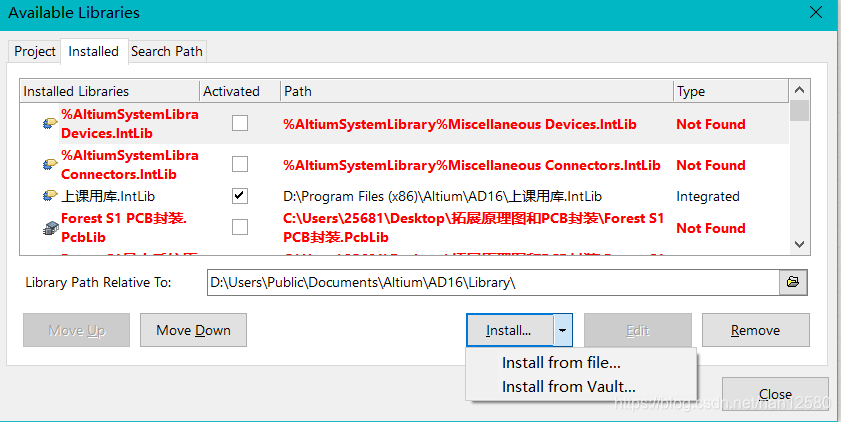Choose Install from Vault... option
Image resolution: width=841 pixels, height=422 pixels.
568,386
